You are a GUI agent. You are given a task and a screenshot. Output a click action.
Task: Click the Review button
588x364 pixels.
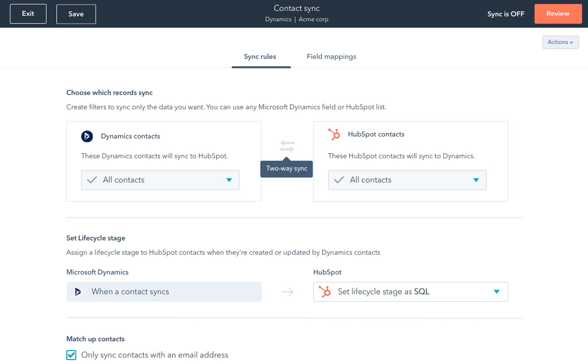[x=558, y=13]
